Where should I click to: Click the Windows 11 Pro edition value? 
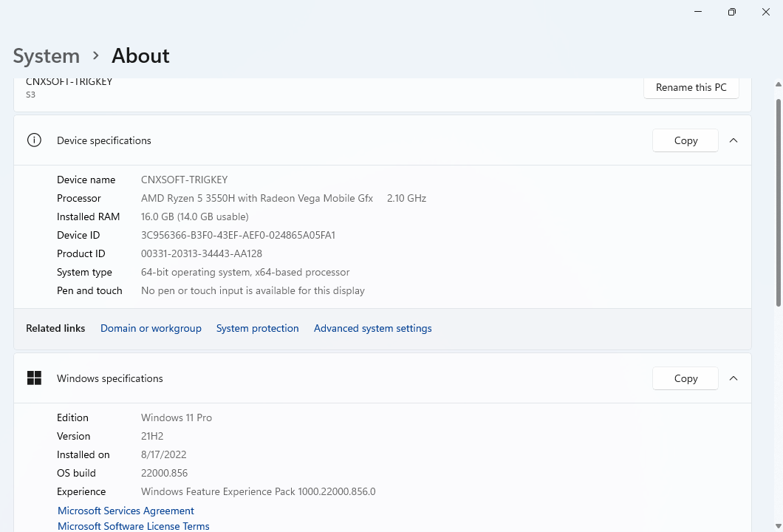177,417
